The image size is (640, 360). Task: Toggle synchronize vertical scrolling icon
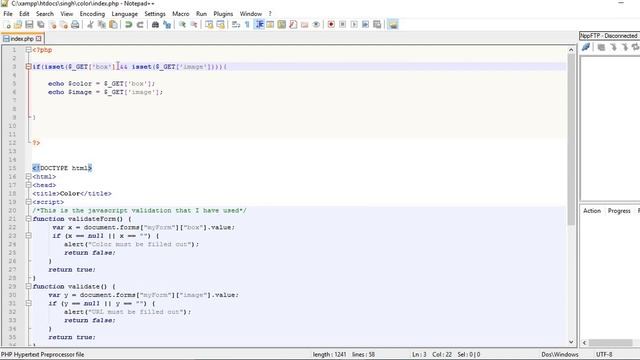(x=209, y=24)
